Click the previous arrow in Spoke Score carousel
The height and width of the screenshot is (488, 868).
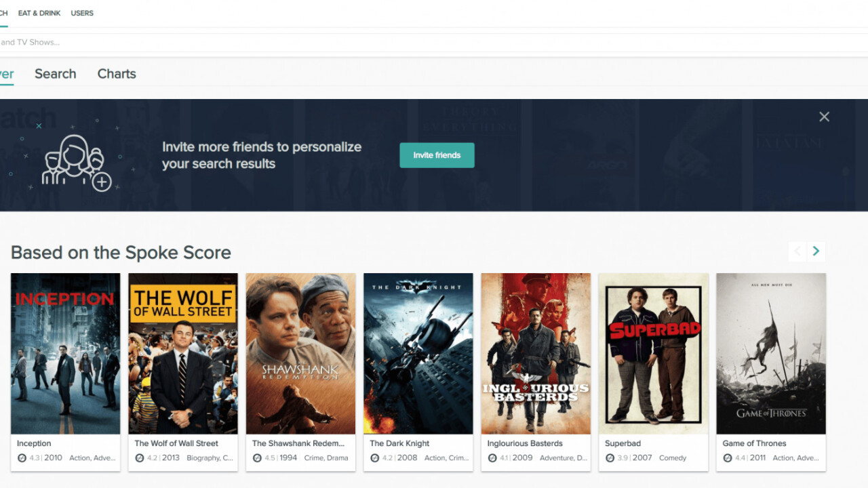[x=797, y=251]
